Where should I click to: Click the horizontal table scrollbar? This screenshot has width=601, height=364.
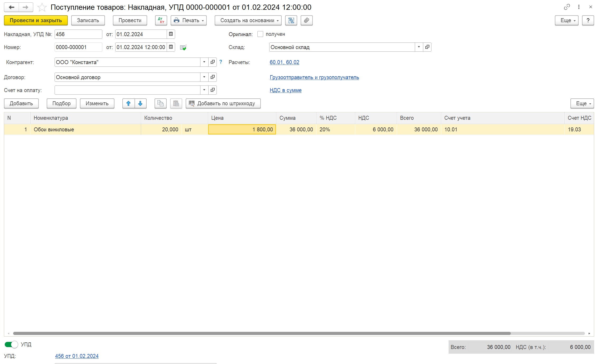click(x=262, y=333)
